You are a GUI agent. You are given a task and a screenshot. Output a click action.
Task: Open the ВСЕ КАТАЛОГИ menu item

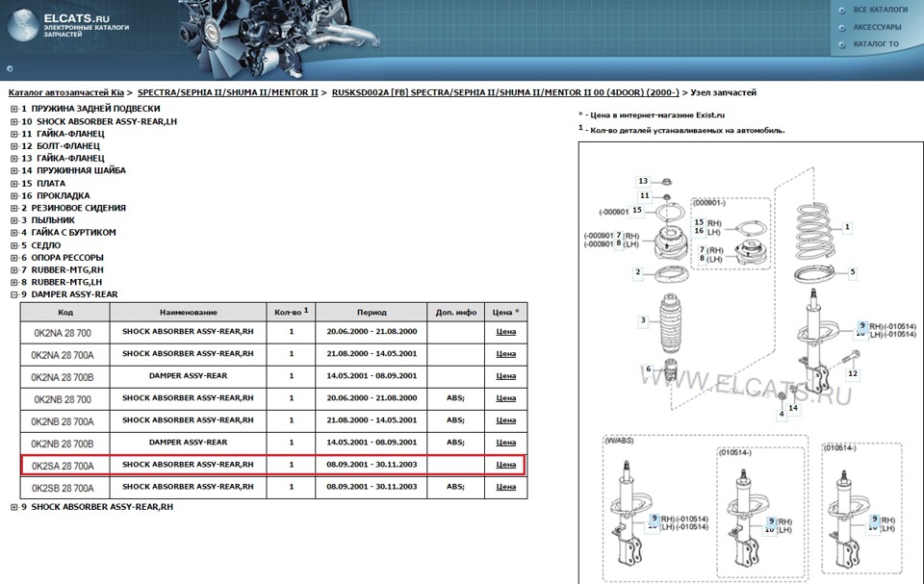pos(881,10)
